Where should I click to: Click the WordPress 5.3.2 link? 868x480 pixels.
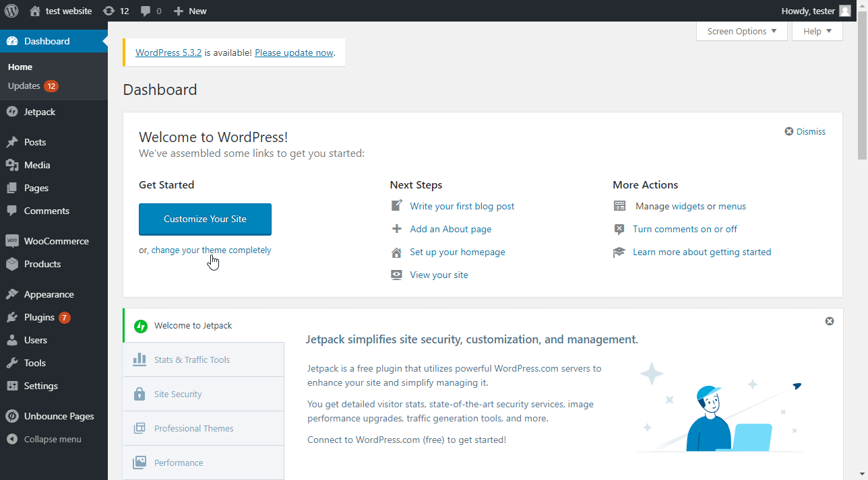click(x=168, y=53)
